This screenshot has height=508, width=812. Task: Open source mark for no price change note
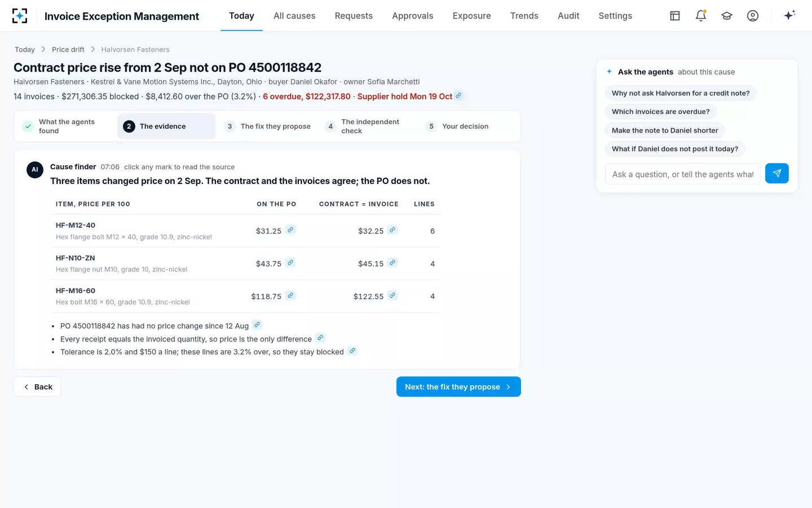tap(257, 325)
